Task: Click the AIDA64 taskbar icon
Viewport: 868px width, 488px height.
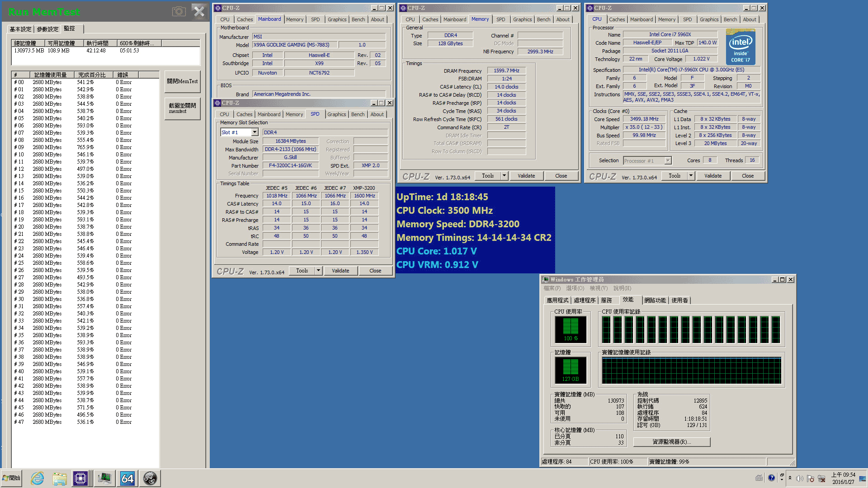Action: pyautogui.click(x=127, y=478)
